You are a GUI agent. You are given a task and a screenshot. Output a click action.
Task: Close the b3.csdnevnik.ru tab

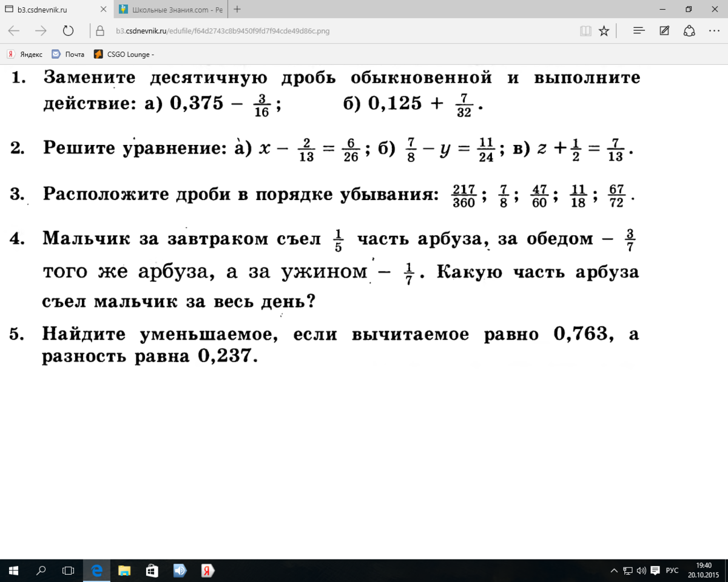(x=103, y=10)
